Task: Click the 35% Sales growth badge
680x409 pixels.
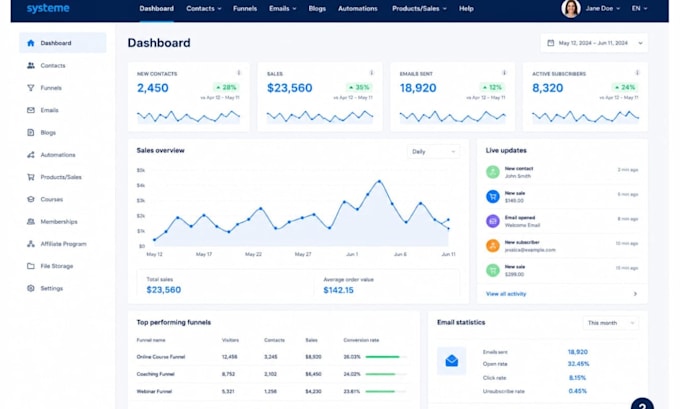Action: click(x=359, y=87)
